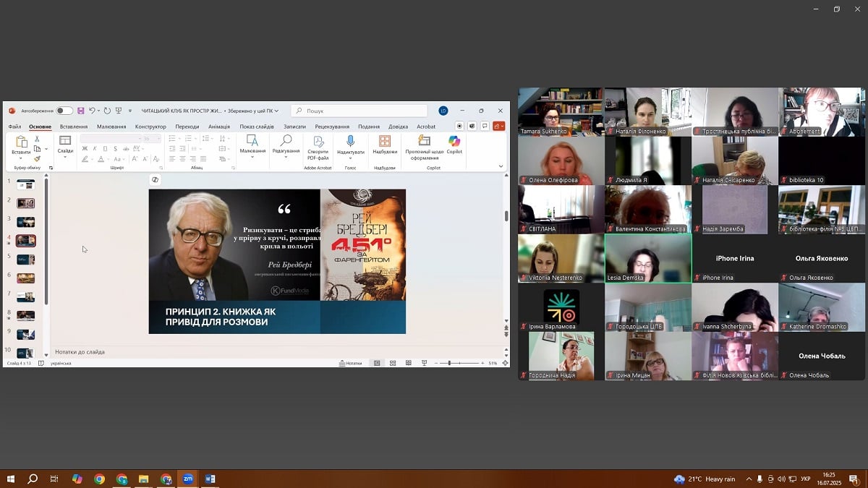This screenshot has width=868, height=488.
Task: Click Пропозиції щодо оформлення designer button
Action: pos(423,147)
